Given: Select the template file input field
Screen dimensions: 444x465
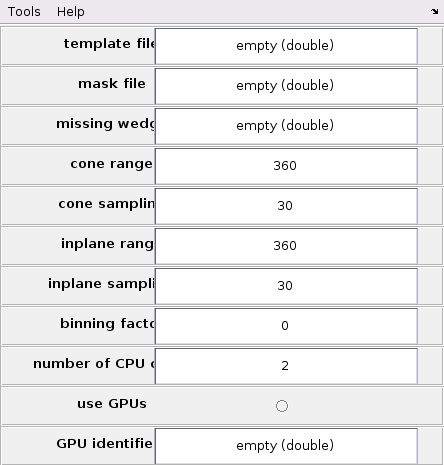Looking at the screenshot, I should coord(286,46).
